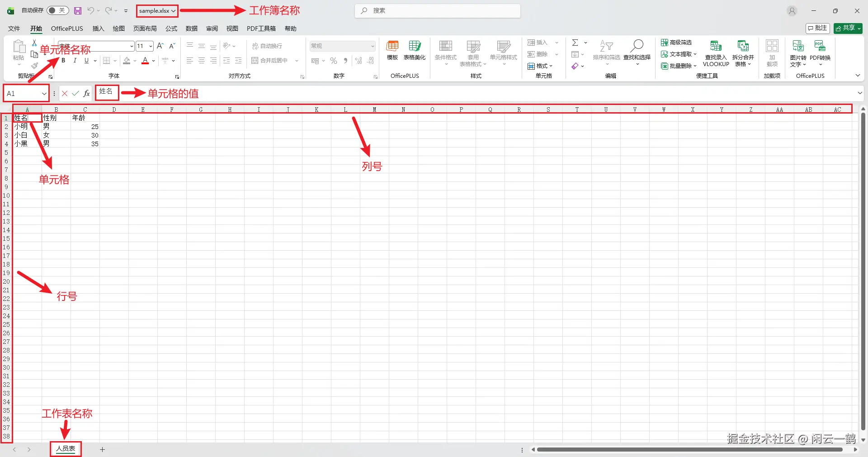Switch to the 插入 tab
Image resolution: width=868 pixels, height=457 pixels.
point(98,29)
